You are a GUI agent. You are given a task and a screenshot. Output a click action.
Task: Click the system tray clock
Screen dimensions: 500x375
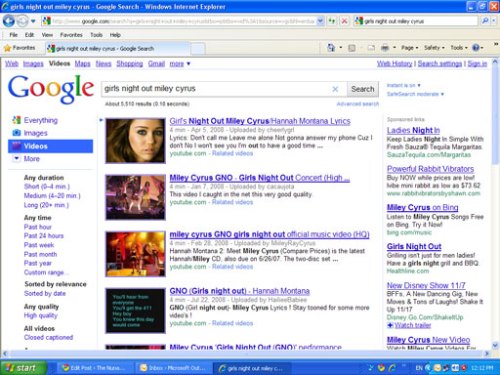(482, 368)
